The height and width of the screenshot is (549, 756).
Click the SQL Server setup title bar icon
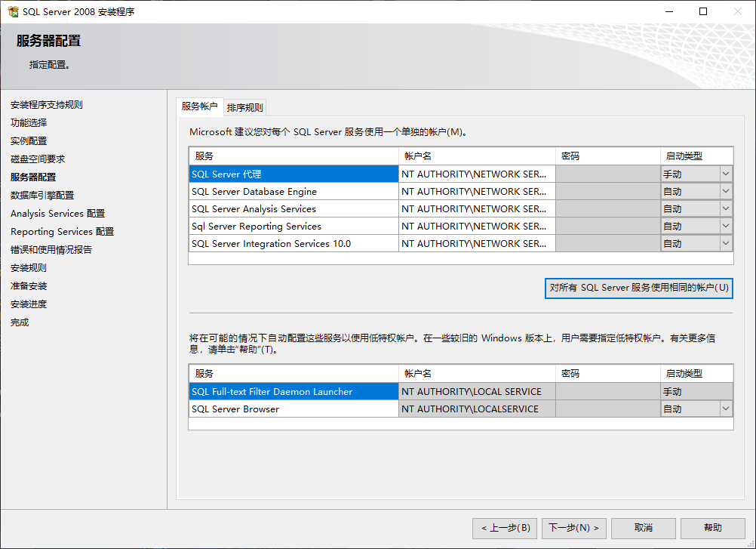click(x=13, y=11)
